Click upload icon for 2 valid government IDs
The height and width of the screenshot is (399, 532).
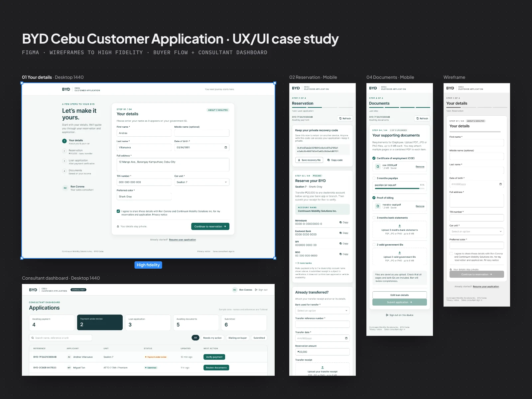[x=400, y=253]
